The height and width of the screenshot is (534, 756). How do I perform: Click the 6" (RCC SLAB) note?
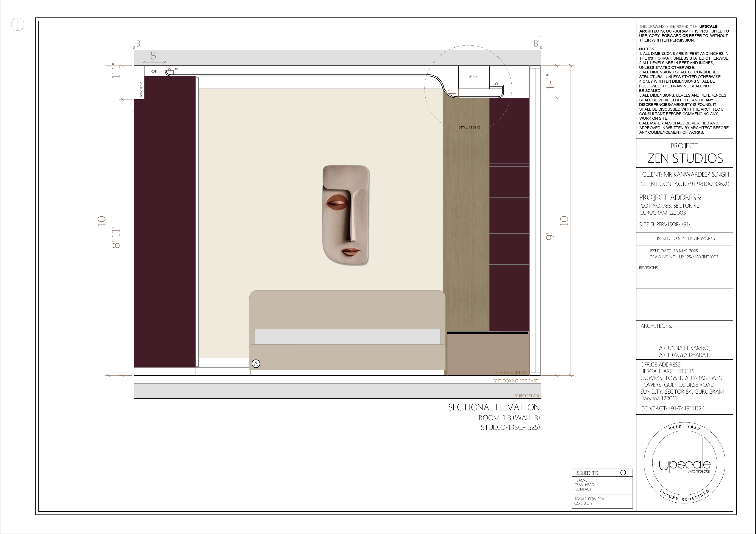pyautogui.click(x=526, y=396)
